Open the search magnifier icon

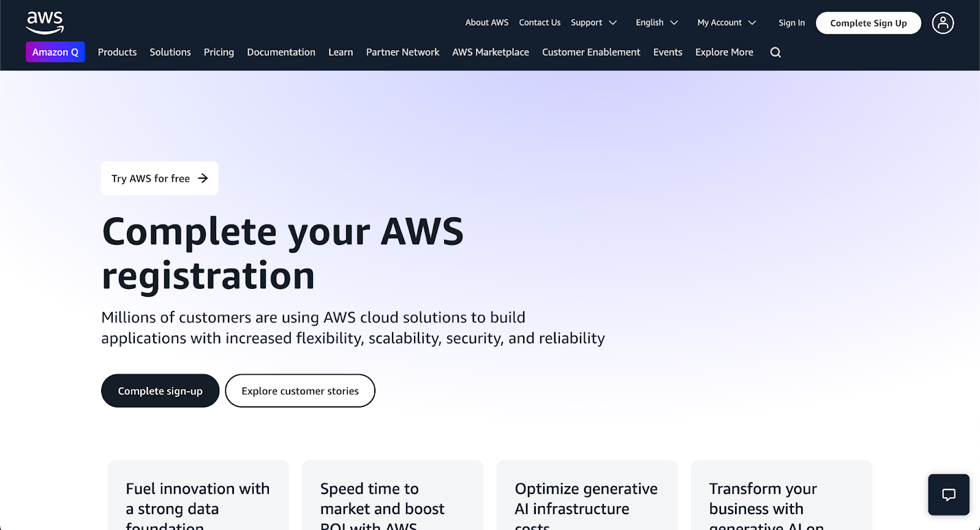(775, 53)
